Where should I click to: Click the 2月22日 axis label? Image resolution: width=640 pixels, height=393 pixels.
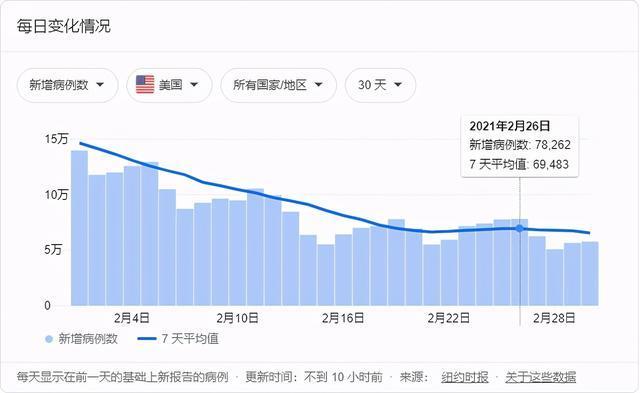(x=449, y=318)
